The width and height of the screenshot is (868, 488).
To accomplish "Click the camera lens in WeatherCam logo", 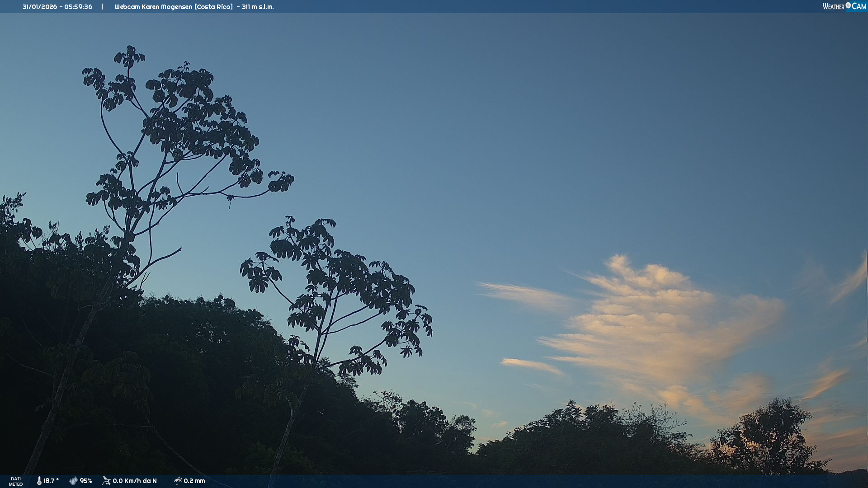I will (x=848, y=5).
